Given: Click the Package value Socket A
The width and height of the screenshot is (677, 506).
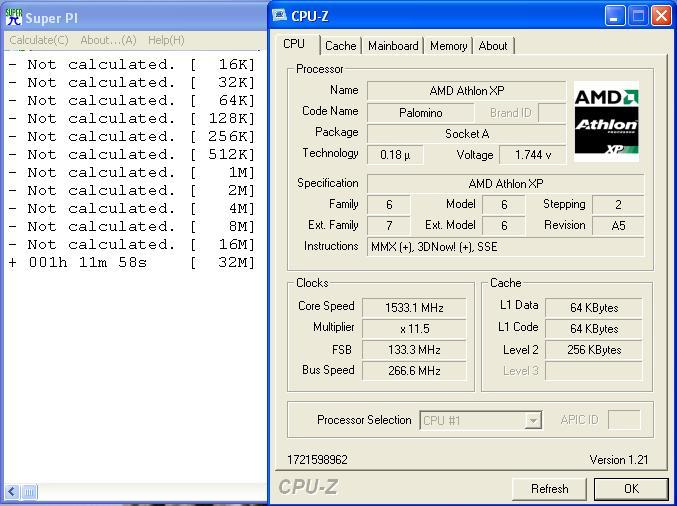Looking at the screenshot, I should point(466,134).
